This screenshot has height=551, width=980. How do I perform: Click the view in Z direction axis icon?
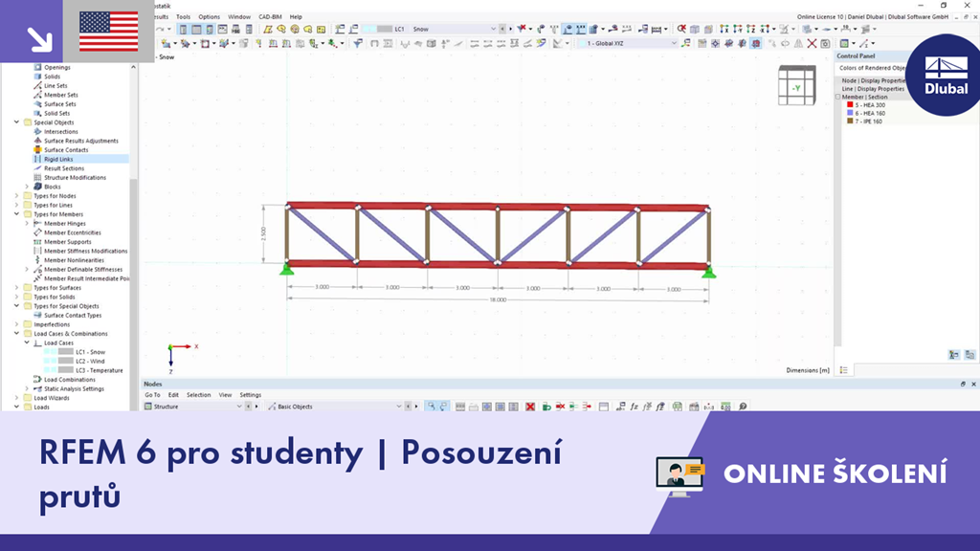[750, 29]
